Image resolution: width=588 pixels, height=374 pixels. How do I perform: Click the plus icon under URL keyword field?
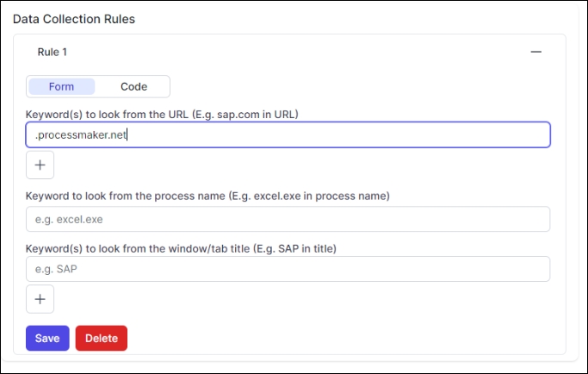click(x=40, y=165)
